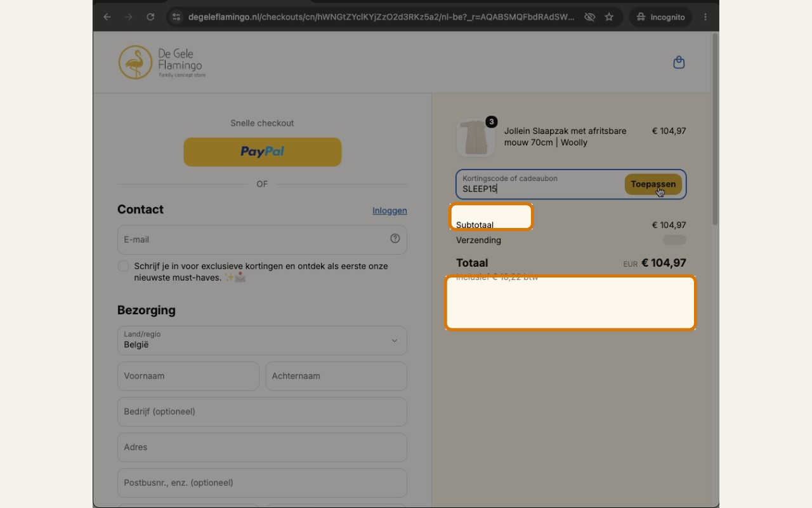
Task: Reload the checkout page
Action: 150,17
